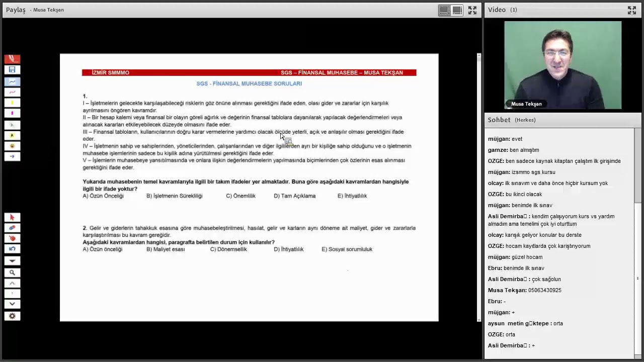
Task: Click gamze's message 'ben almıştım'
Action: (524, 150)
